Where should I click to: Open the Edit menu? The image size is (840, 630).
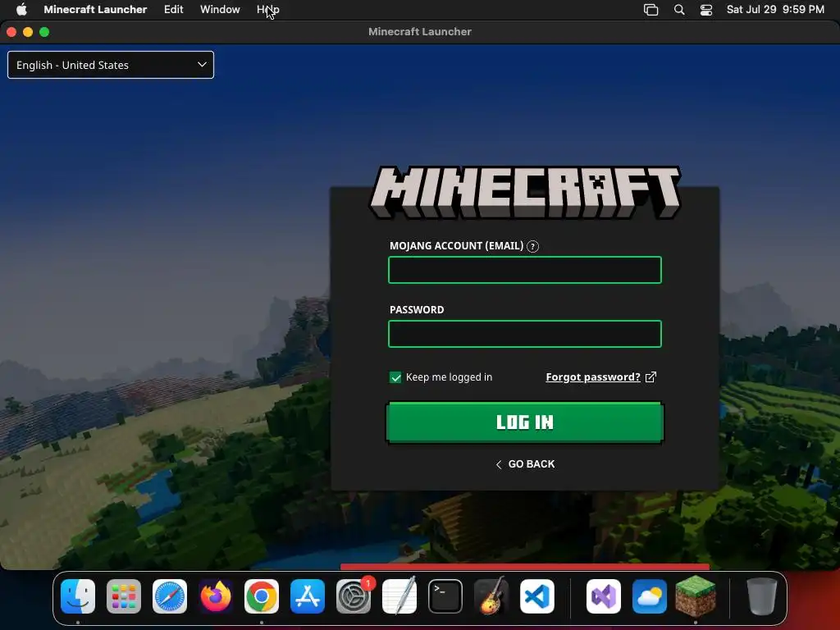click(x=174, y=10)
